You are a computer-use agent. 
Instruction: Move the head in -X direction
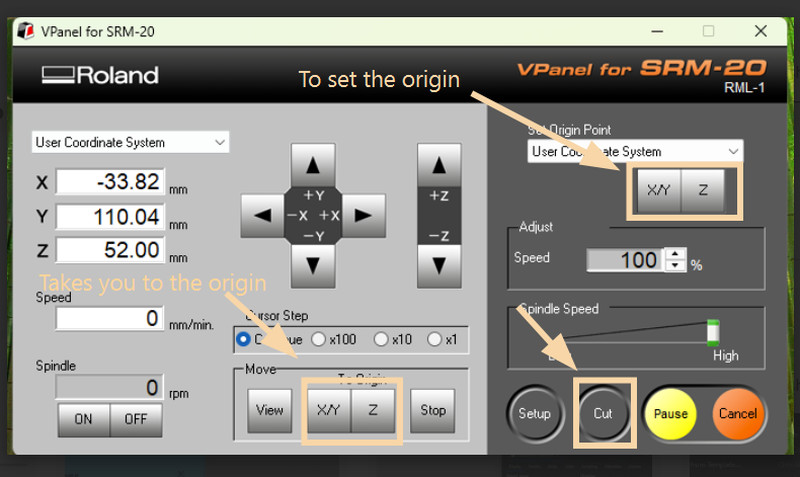[262, 215]
